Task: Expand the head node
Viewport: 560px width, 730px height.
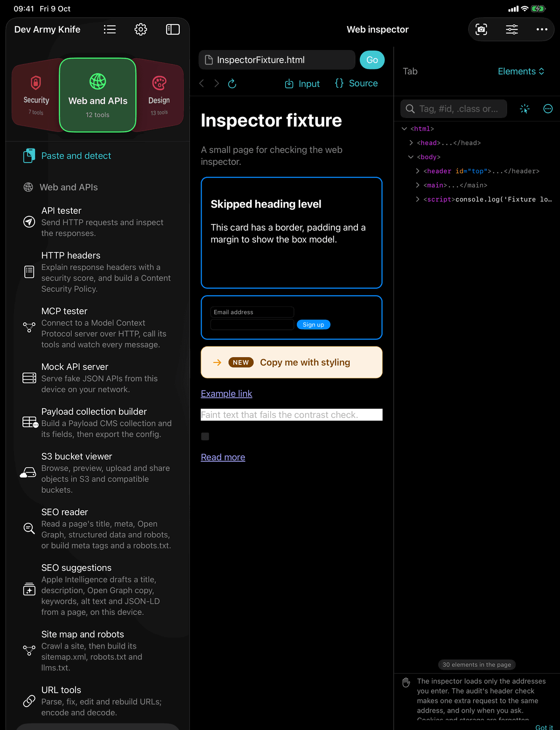Action: coord(411,143)
